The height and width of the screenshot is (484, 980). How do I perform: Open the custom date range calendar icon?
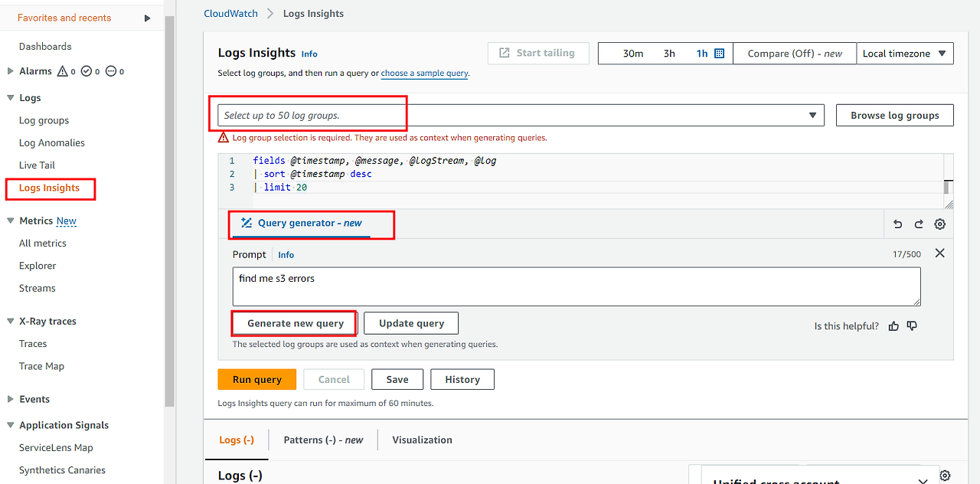pos(717,53)
